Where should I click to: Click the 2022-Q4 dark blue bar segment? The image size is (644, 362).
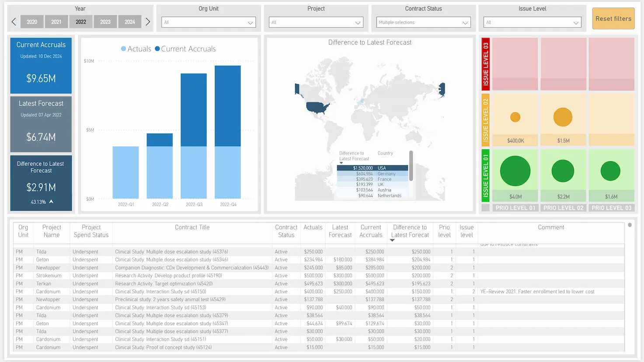228,105
